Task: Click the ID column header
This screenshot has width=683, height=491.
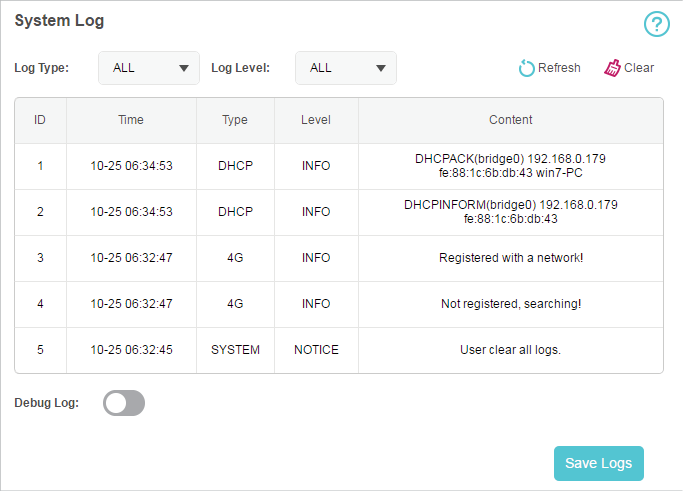Action: click(x=40, y=120)
